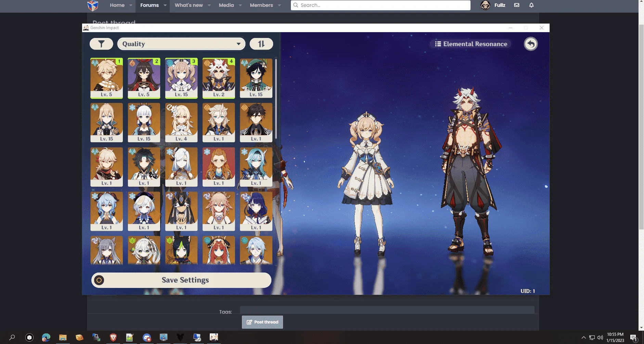
Task: Click the browser page vertical scrollbar
Action: point(641,127)
